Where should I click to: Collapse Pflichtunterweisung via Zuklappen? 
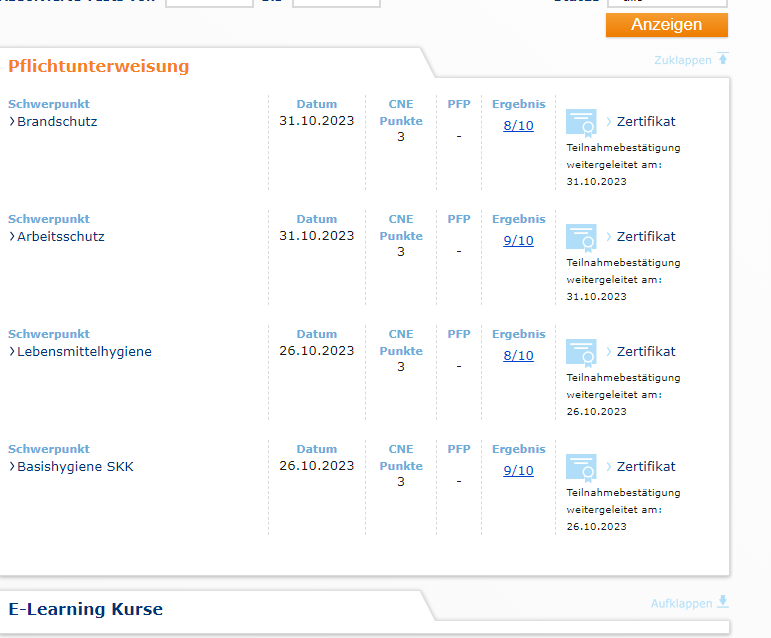click(691, 59)
